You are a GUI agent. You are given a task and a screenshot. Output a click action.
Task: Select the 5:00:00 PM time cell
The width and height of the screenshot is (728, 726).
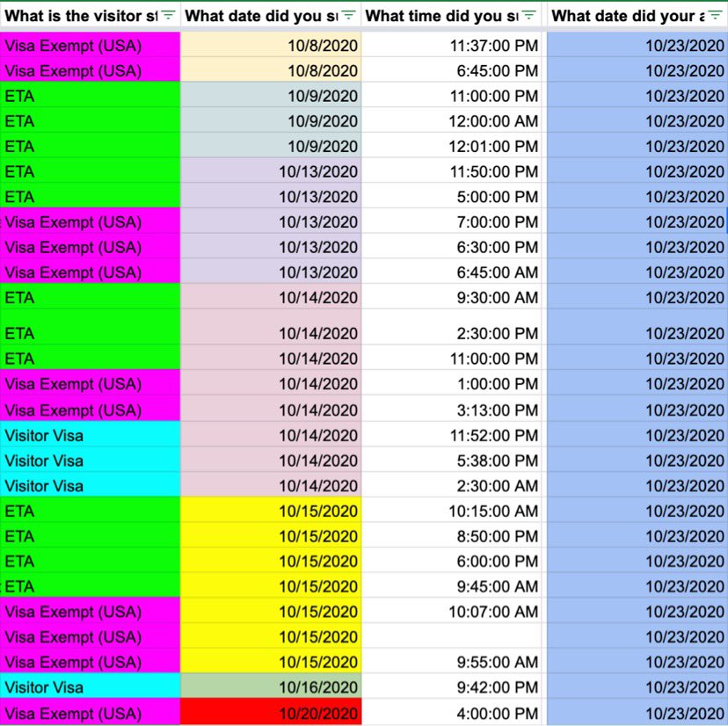click(x=451, y=196)
